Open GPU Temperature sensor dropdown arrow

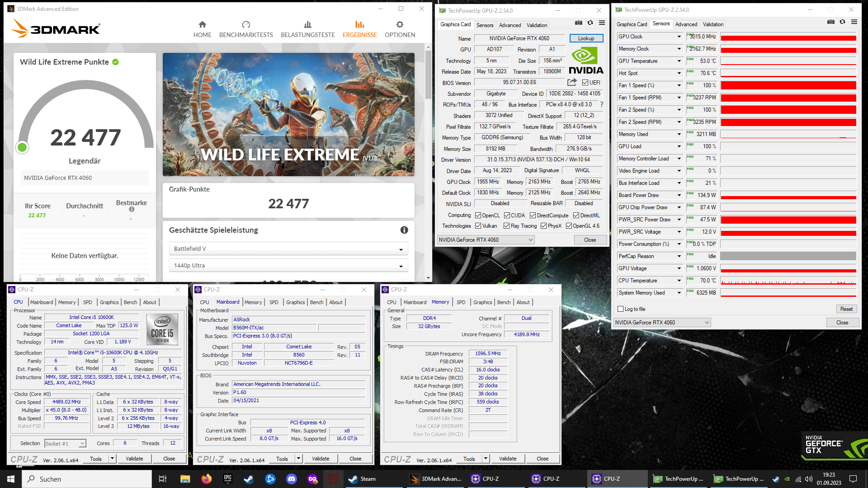[679, 61]
